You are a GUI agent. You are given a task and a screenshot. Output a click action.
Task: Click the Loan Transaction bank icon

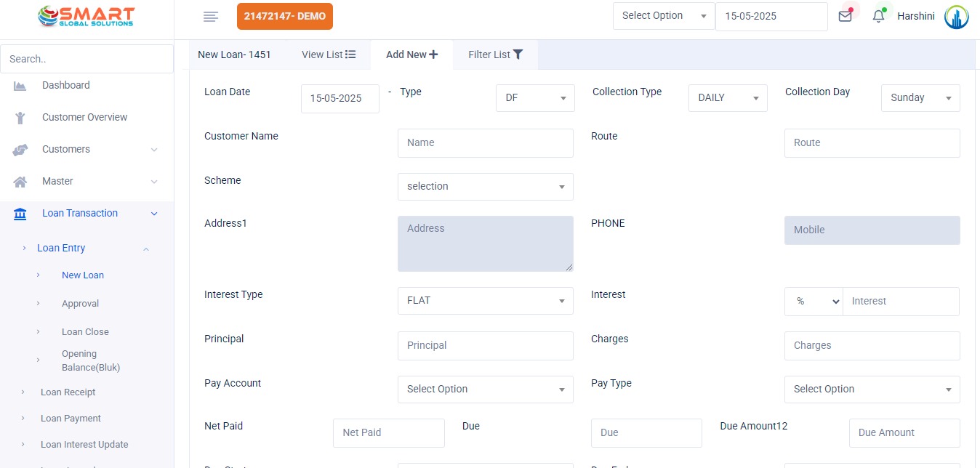20,214
